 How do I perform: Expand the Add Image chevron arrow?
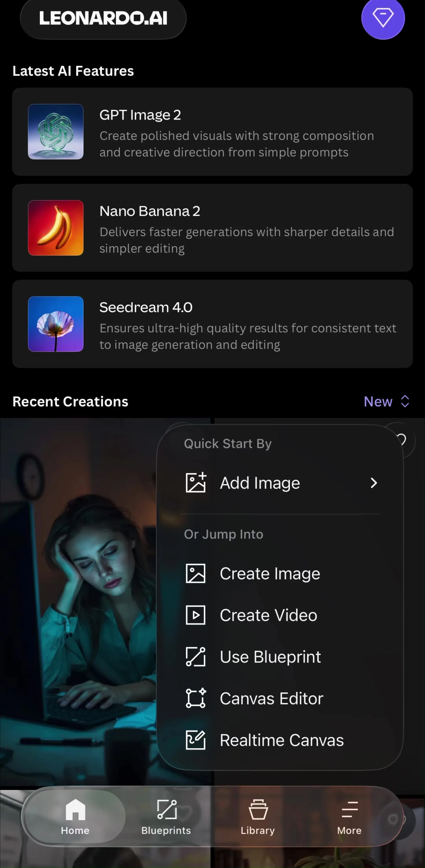pyautogui.click(x=373, y=483)
